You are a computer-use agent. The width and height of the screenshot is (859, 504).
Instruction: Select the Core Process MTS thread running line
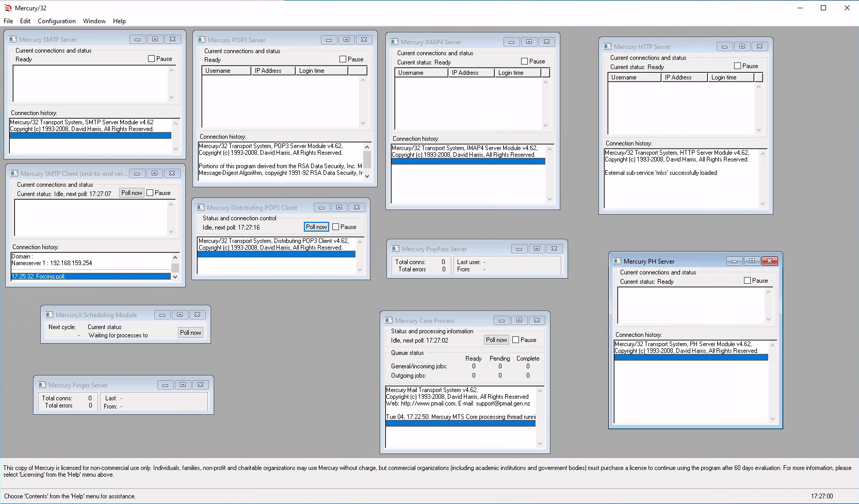461,417
